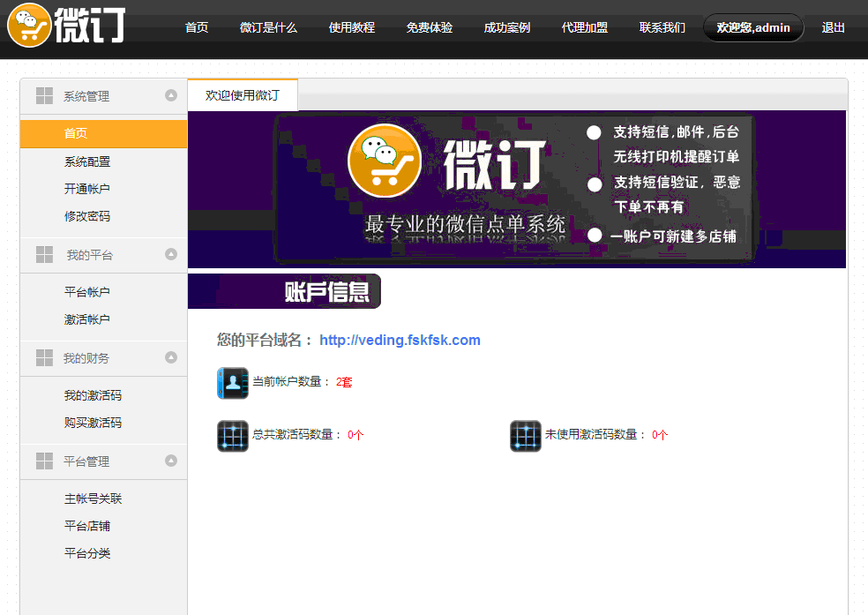Open 开通帐户 in the sidebar
The height and width of the screenshot is (615, 868).
(x=87, y=189)
